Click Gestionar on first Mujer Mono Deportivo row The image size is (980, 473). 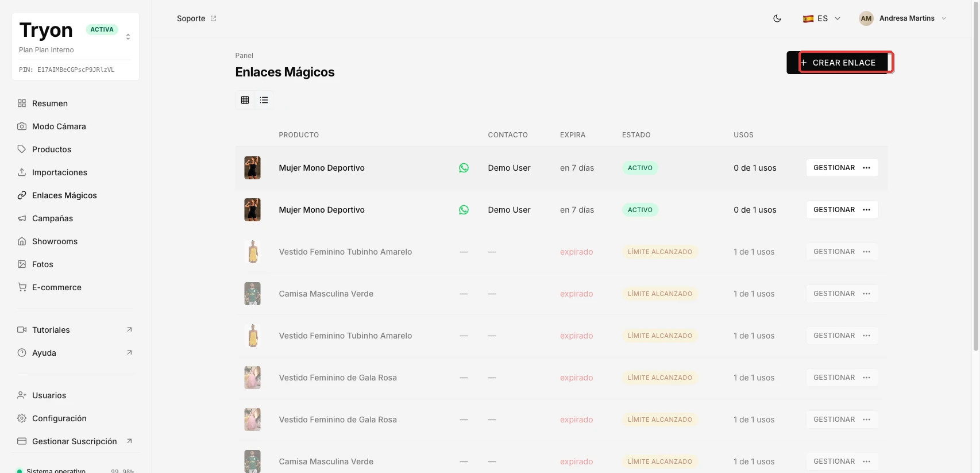842,168
